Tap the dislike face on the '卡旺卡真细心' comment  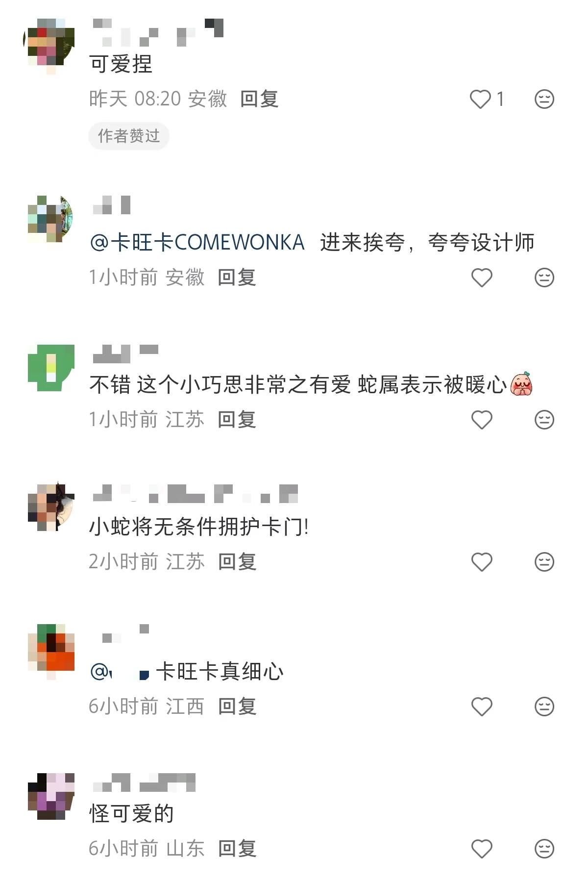pos(544,707)
